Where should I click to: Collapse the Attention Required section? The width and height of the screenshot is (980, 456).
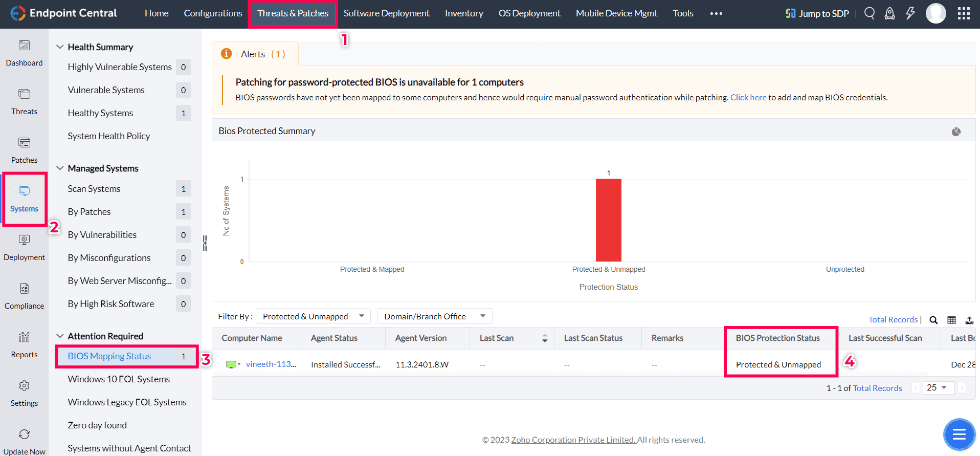[60, 336]
